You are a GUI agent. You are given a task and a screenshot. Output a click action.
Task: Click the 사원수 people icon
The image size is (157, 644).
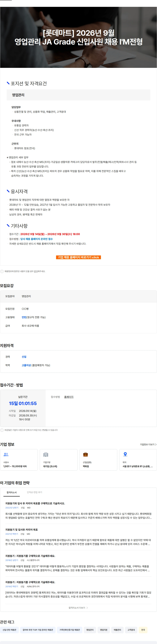tap(6, 454)
